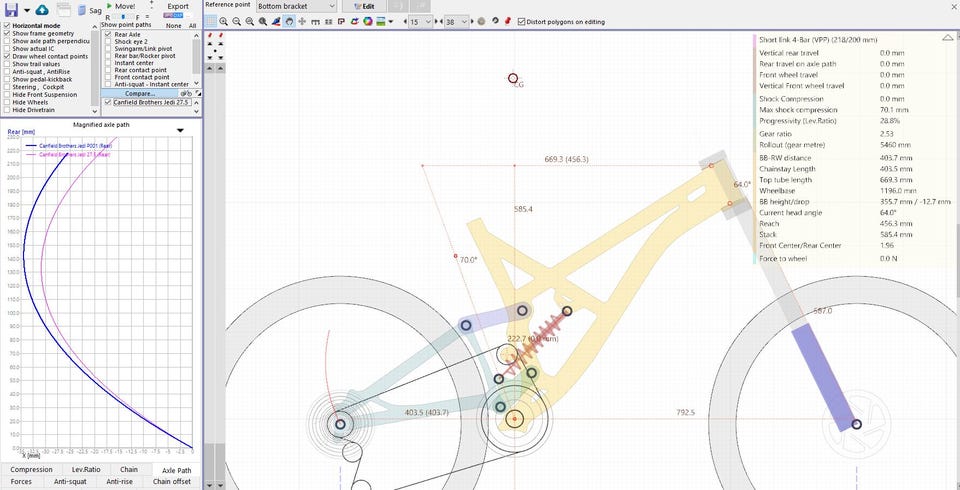
Task: Click the Move play arrow icon
Action: tap(108, 6)
